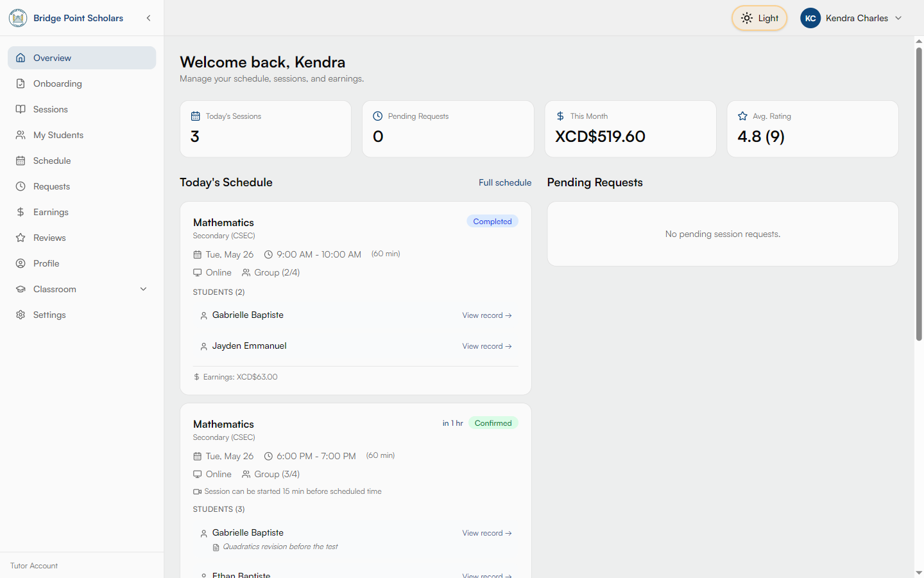Screen dimensions: 924x578
Task: Toggle the Light theme switch
Action: point(759,18)
